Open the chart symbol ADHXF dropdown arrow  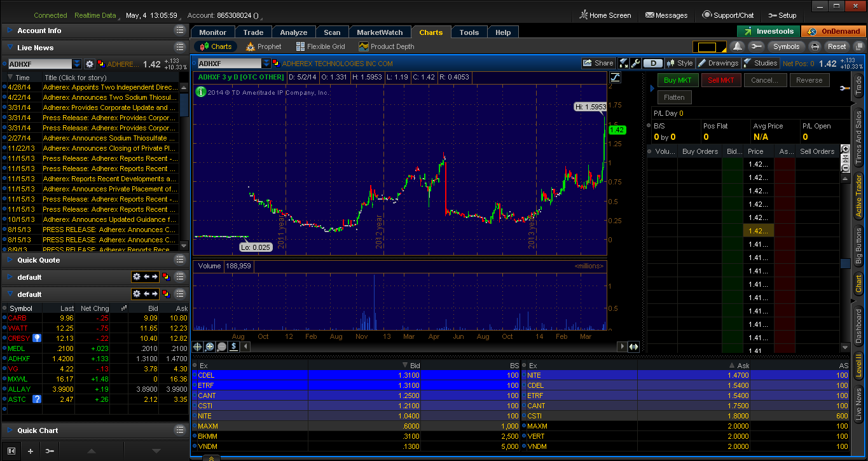point(266,64)
